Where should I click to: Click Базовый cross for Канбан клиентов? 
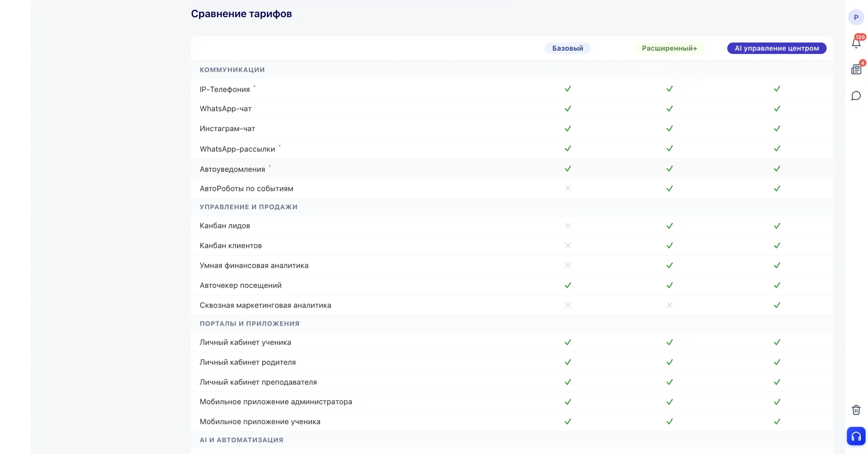(568, 245)
